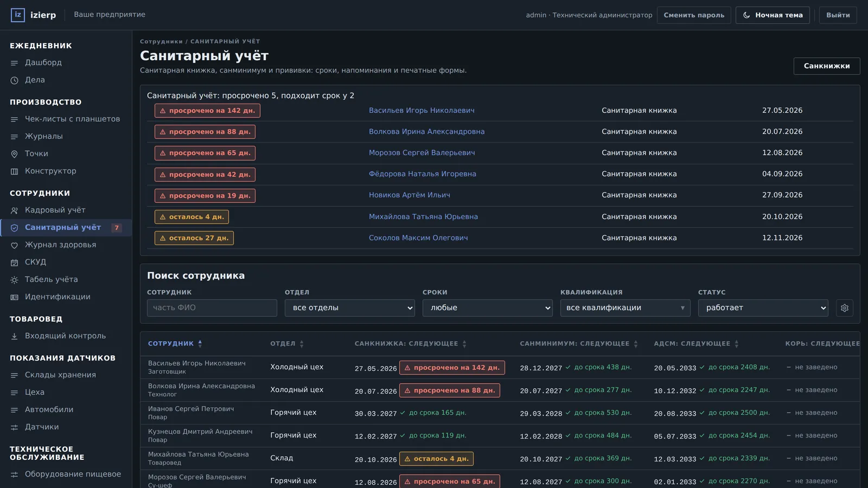The width and height of the screenshot is (868, 488).
Task: Click the download icon beside Входящий контроль
Action: click(15, 336)
